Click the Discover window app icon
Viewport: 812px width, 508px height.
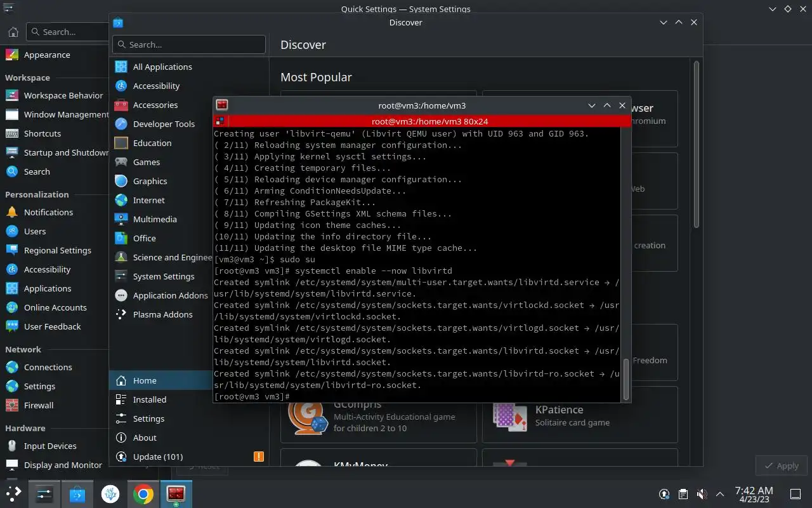117,22
